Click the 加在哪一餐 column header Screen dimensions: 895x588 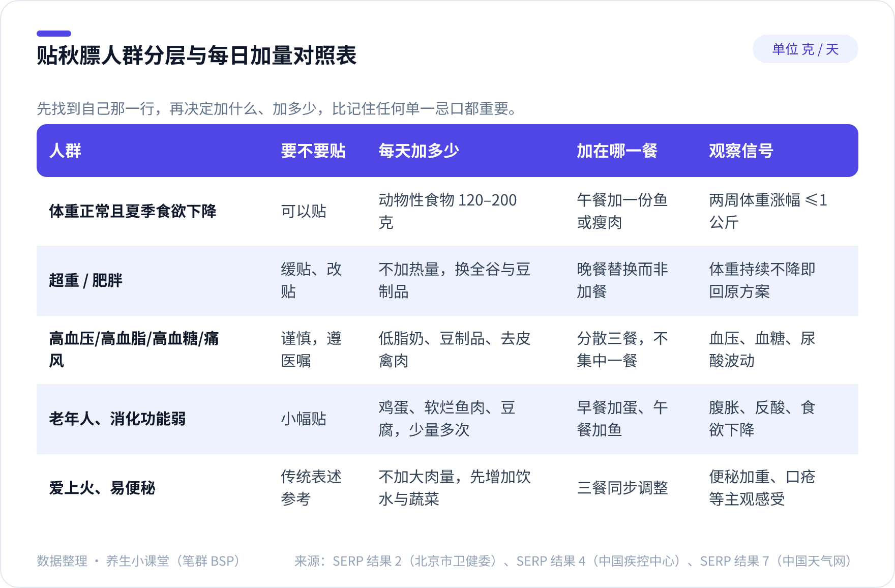point(617,151)
